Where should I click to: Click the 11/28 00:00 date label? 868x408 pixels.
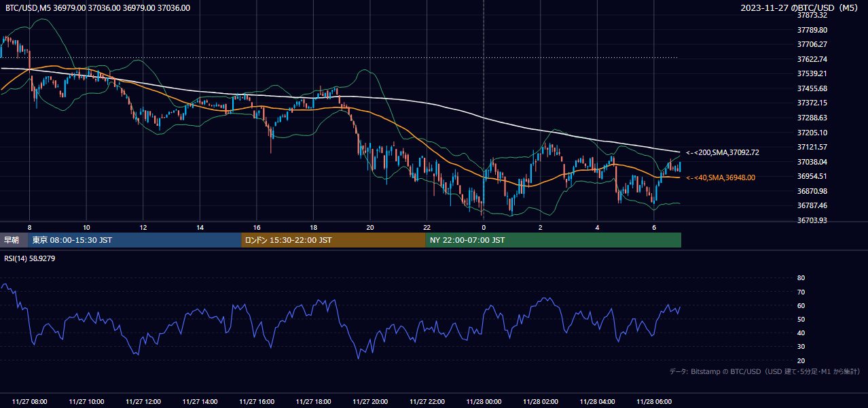[x=484, y=402]
